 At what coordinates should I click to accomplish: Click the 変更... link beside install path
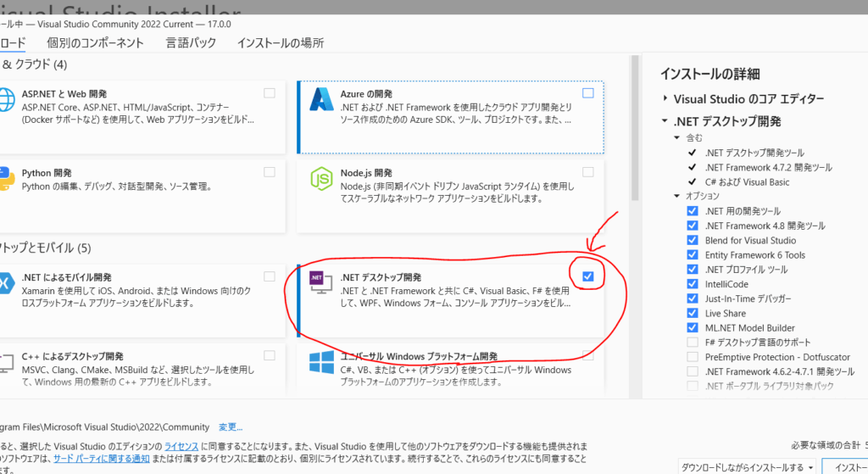tap(231, 427)
